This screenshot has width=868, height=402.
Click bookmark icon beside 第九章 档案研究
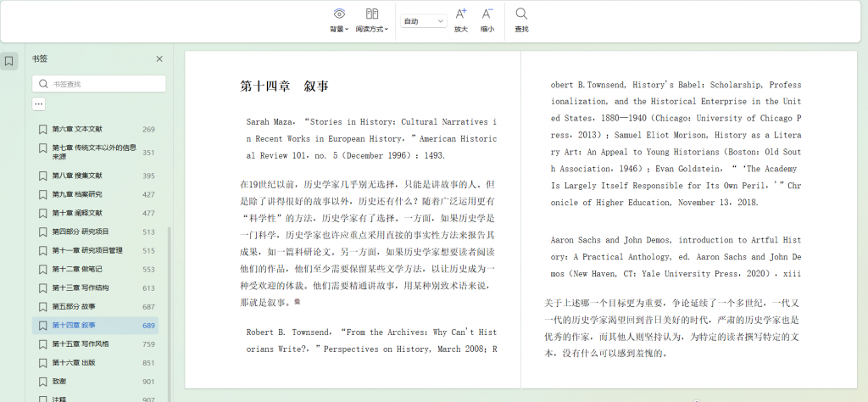(x=42, y=195)
